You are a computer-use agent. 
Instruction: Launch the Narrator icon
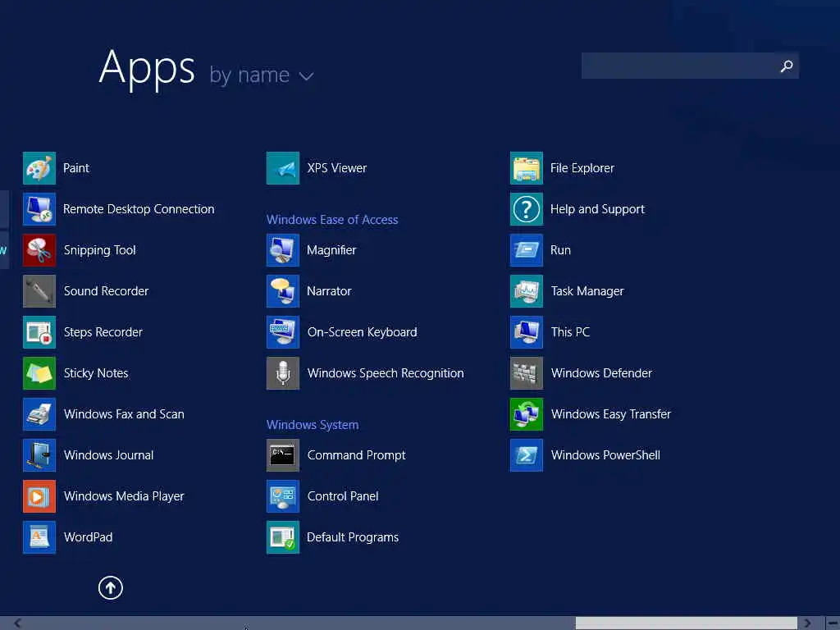click(283, 291)
